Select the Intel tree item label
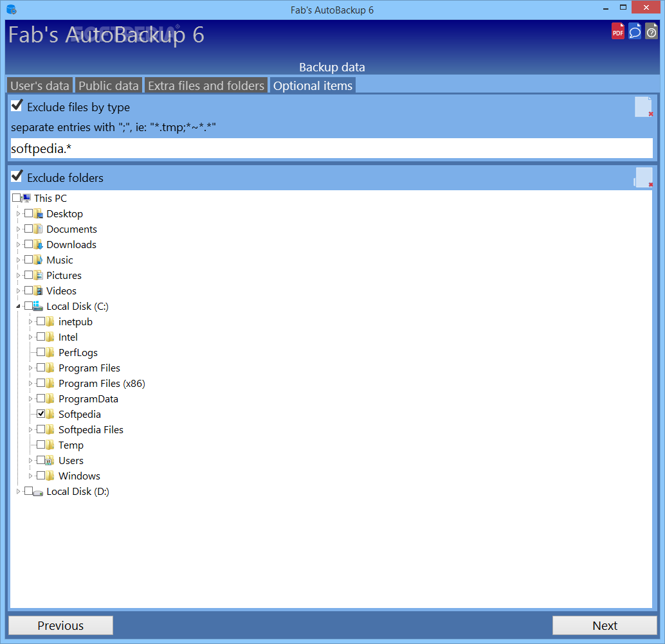Image resolution: width=665 pixels, height=644 pixels. 68,337
